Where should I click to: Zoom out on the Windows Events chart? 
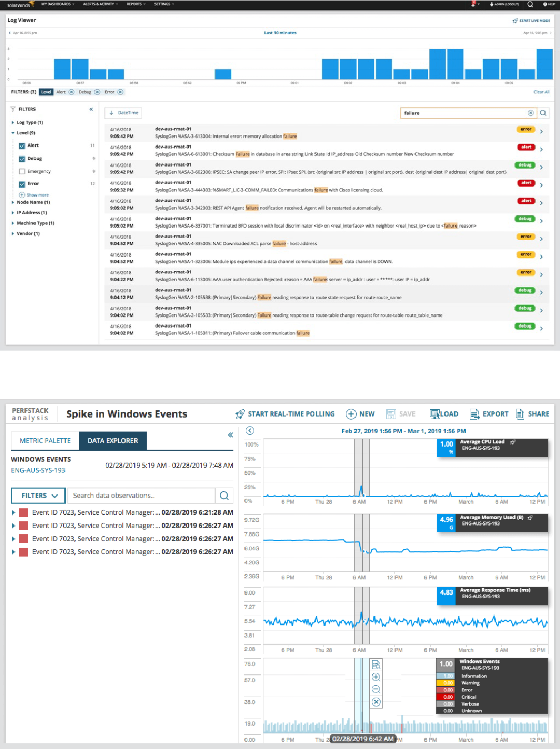click(376, 689)
